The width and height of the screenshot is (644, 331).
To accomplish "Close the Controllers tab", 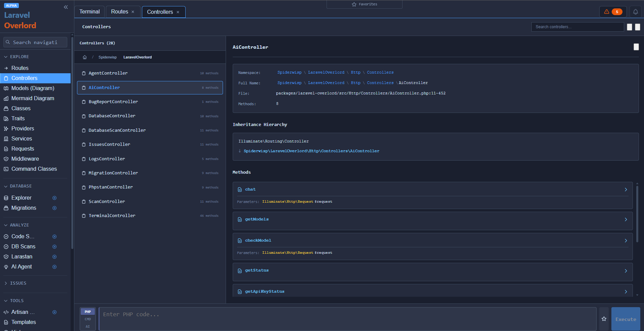I will [x=178, y=12].
